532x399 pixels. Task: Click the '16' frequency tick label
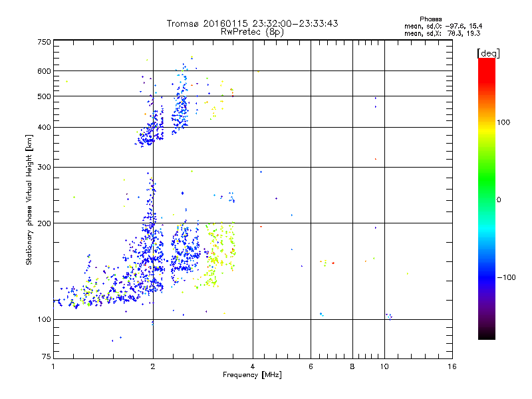tap(452, 366)
